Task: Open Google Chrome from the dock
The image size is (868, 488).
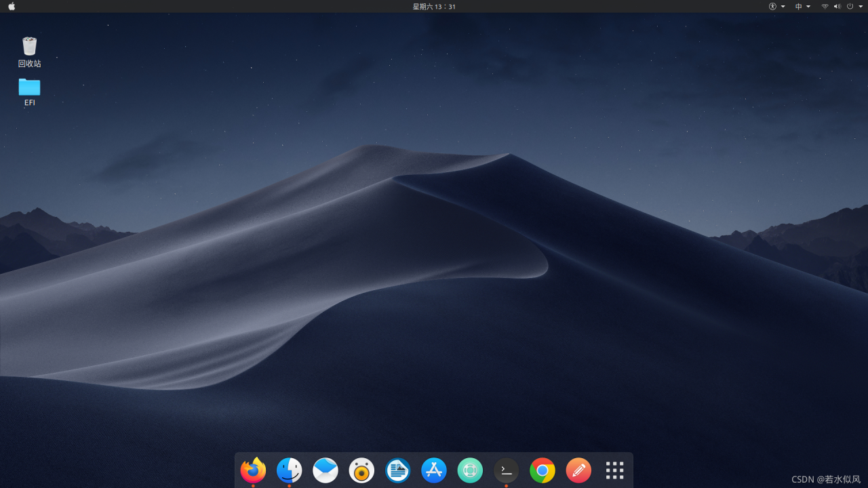Action: (x=542, y=470)
